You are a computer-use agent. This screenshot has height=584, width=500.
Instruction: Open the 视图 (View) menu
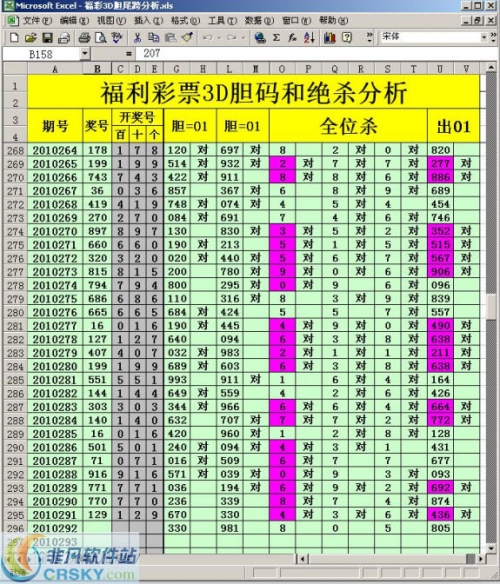(111, 20)
